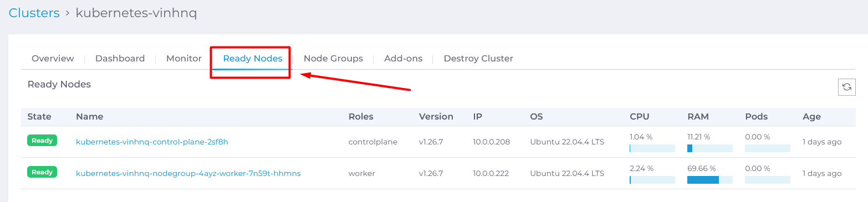Open kubernetes-vinhnq-control-plane-2sf8h node link

point(152,142)
